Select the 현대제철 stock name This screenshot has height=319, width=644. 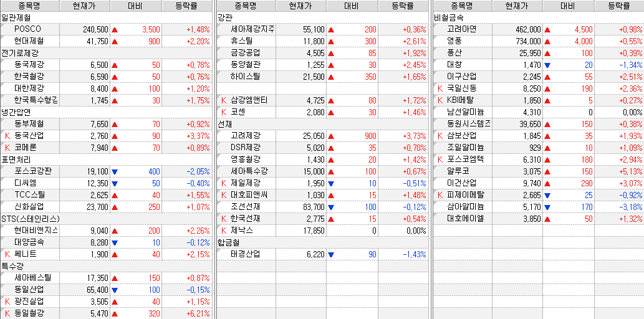29,41
